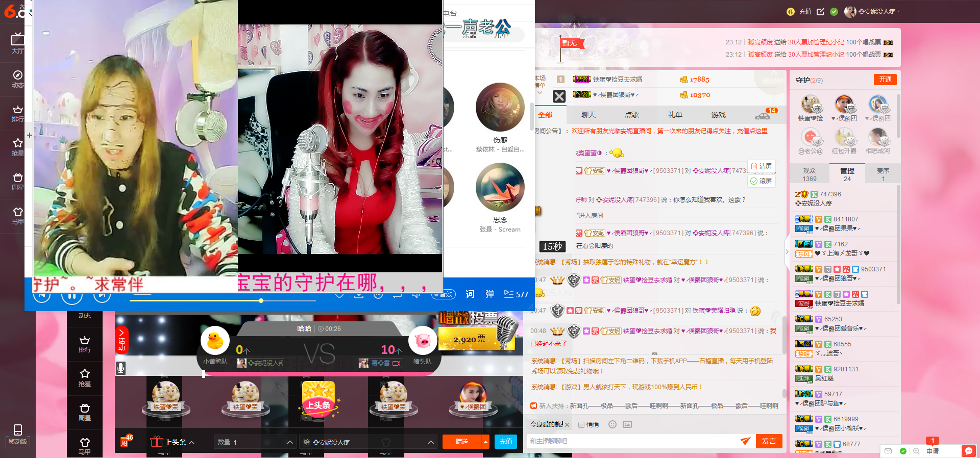Open the 财 icon with badge 46
Viewport: 980px width, 458px height.
pos(126,441)
